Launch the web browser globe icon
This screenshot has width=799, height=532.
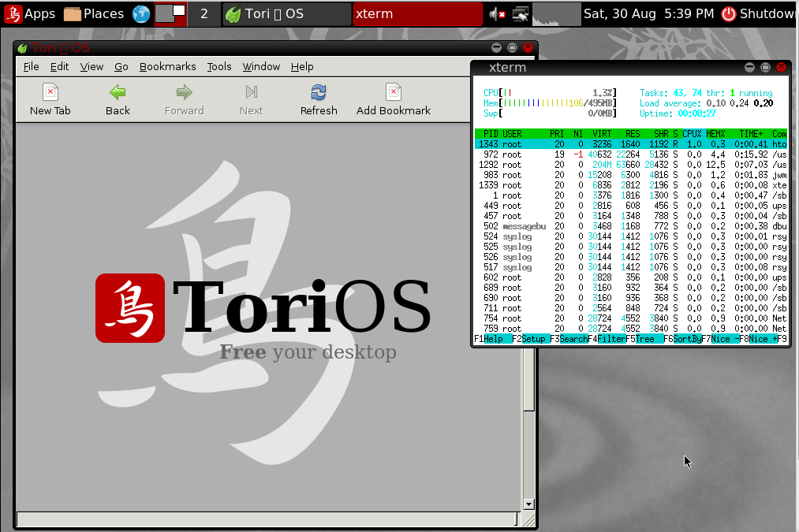(141, 13)
